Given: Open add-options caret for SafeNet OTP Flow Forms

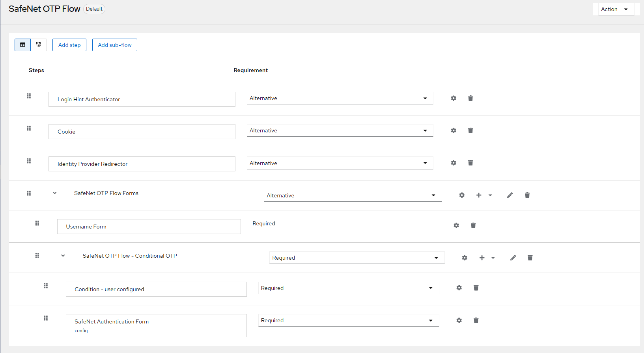Looking at the screenshot, I should 490,195.
